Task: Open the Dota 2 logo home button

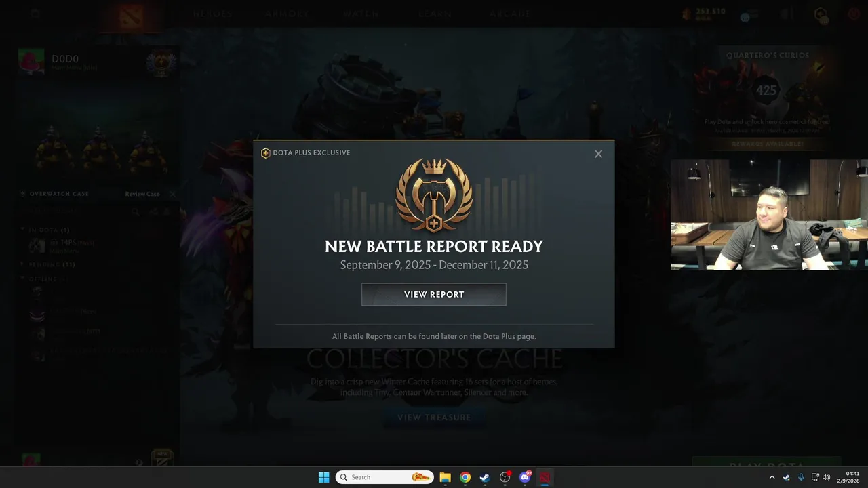Action: coord(132,16)
